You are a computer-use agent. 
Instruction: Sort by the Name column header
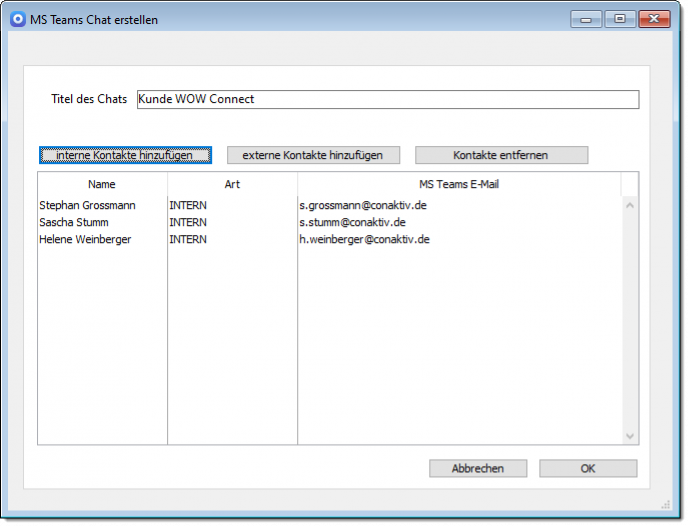102,184
